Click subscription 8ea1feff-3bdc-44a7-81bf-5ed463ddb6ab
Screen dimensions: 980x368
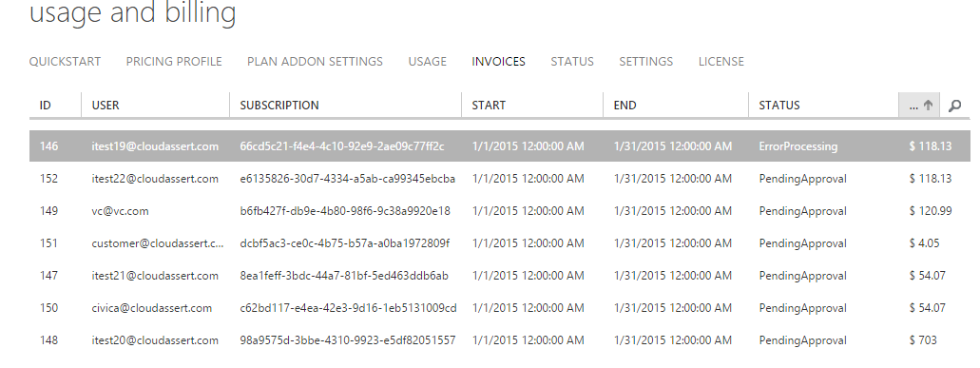point(344,276)
